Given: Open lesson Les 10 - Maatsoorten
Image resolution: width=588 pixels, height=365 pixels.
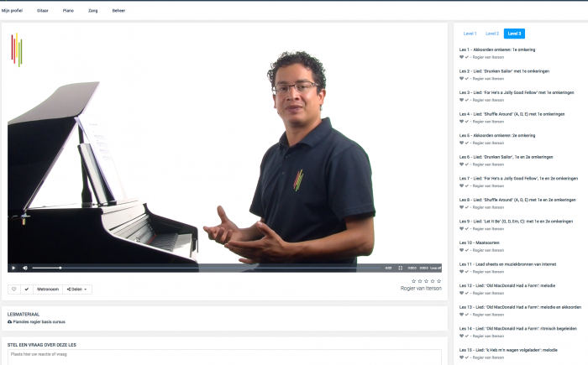Looking at the screenshot, I should click(x=487, y=242).
